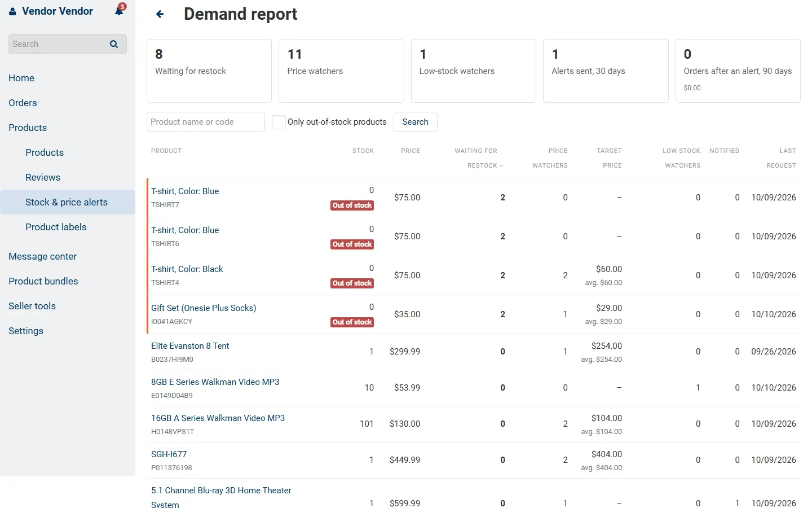The image size is (812, 508).
Task: Click the back arrow beside Demand report
Action: [x=160, y=14]
